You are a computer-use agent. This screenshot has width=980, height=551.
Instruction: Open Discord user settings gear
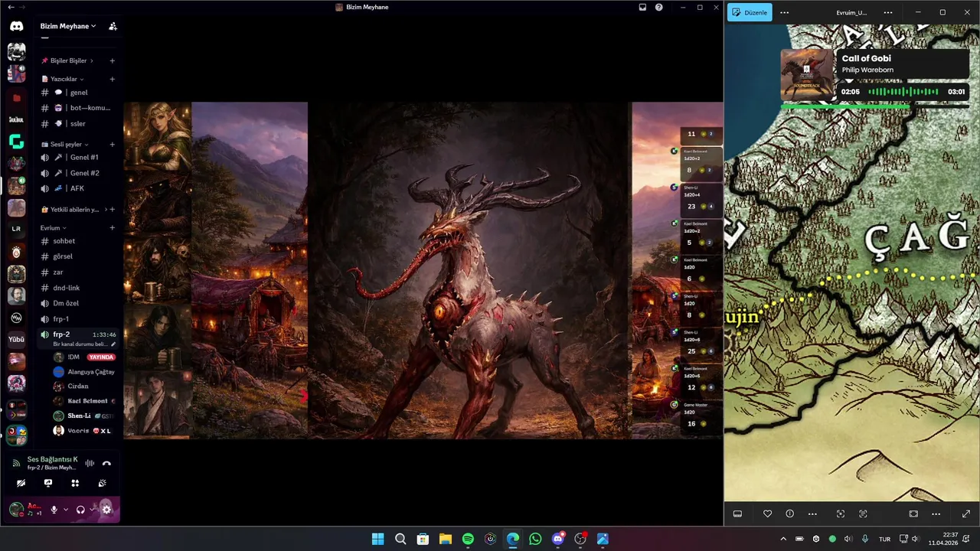click(x=106, y=510)
